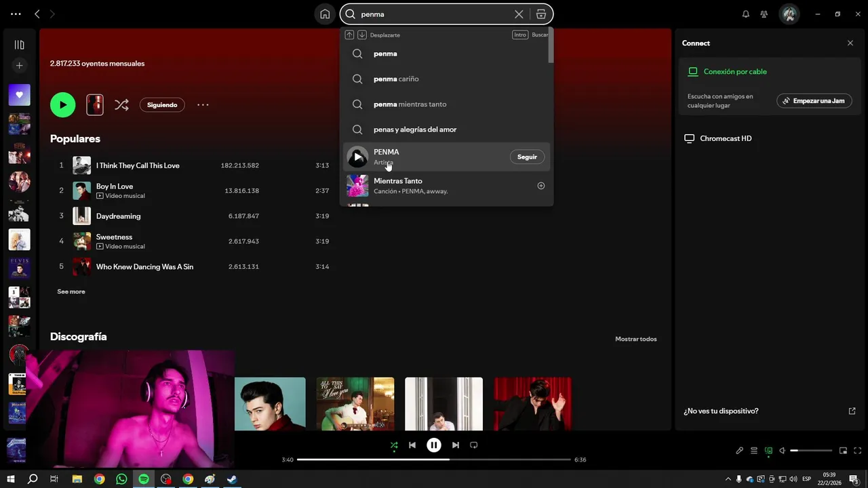Skip to previous track
868x488 pixels.
point(412,445)
